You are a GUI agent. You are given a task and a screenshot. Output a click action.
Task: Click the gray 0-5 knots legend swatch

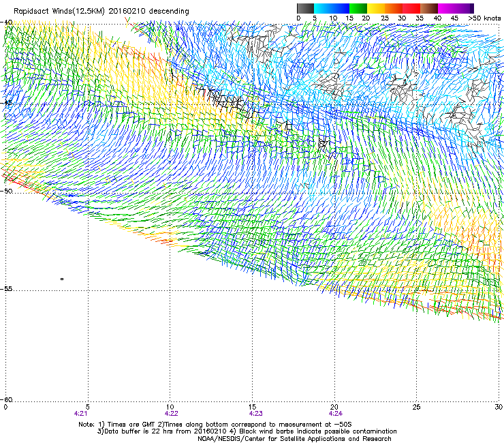[305, 8]
